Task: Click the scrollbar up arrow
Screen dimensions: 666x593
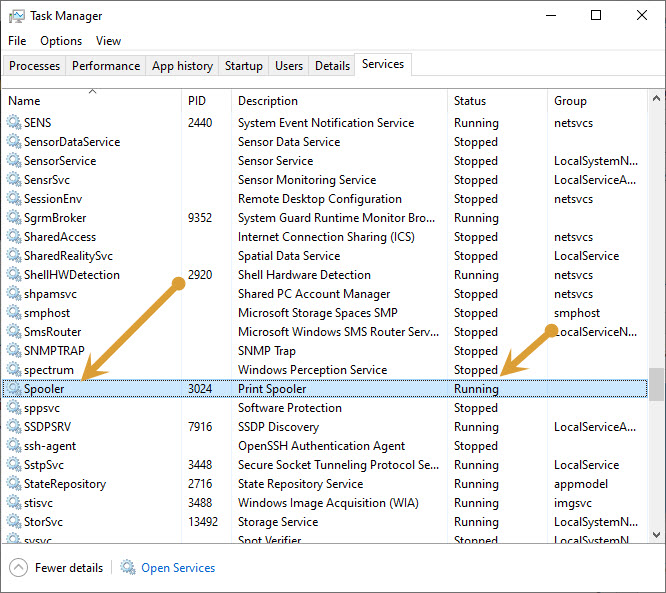Action: pos(656,98)
